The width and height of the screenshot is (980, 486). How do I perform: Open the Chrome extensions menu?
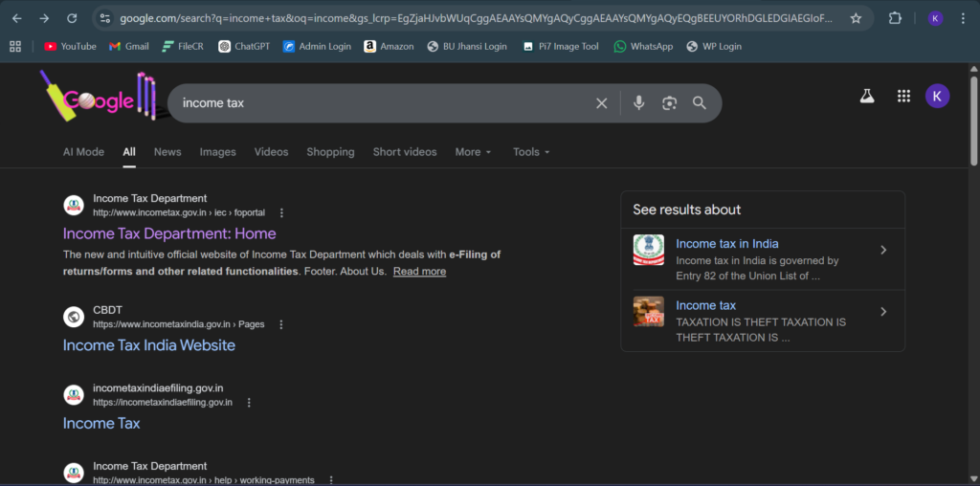[896, 18]
